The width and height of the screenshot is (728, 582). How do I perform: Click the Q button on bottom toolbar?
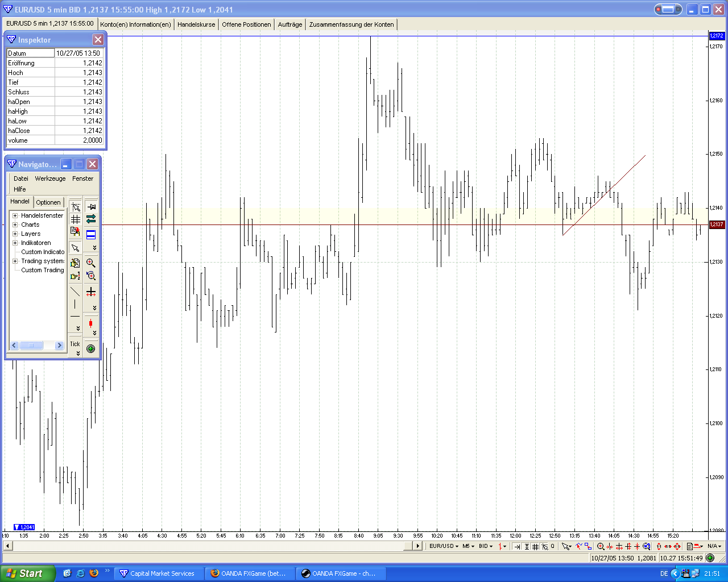click(553, 546)
